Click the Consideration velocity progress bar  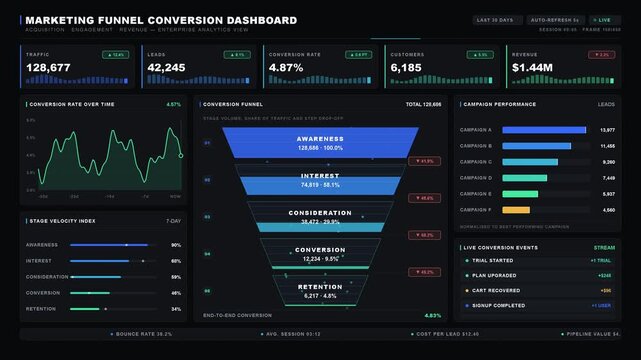113,277
